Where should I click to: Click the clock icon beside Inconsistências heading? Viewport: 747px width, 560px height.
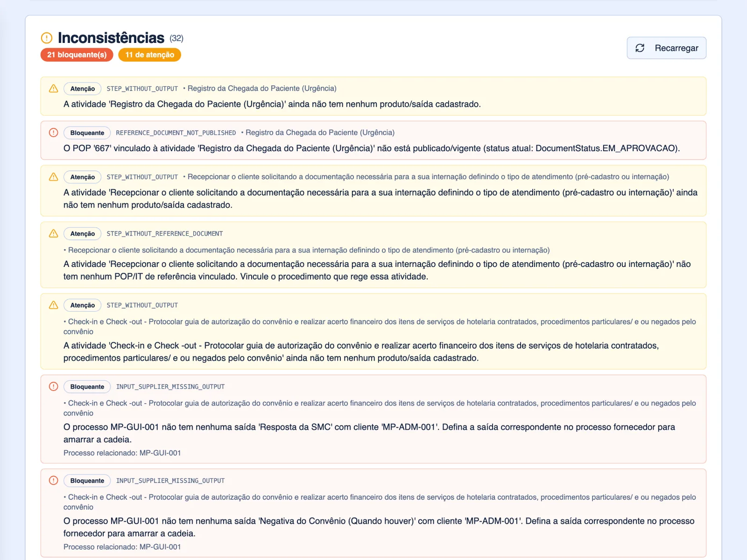pos(47,38)
